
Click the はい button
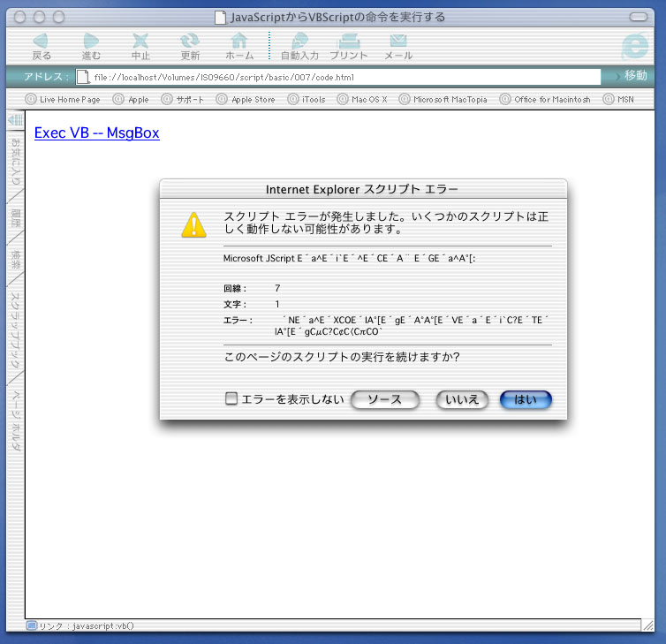[x=526, y=399]
